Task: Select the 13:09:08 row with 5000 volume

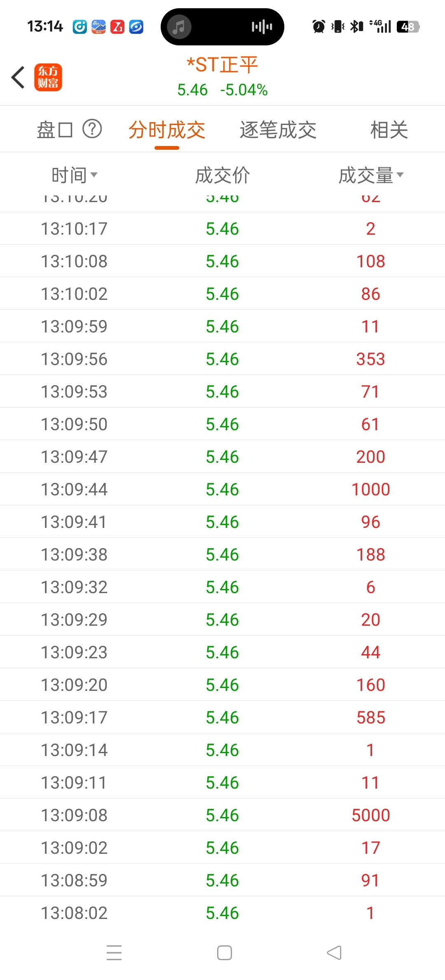Action: (x=222, y=815)
